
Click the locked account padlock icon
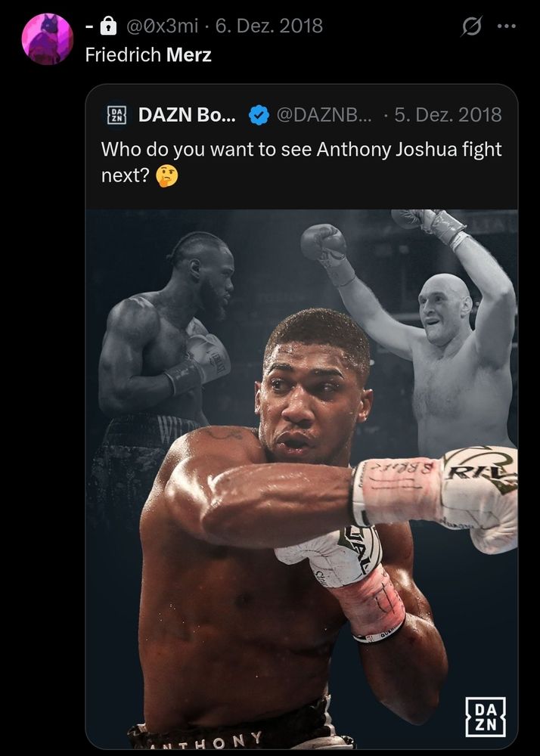point(108,26)
